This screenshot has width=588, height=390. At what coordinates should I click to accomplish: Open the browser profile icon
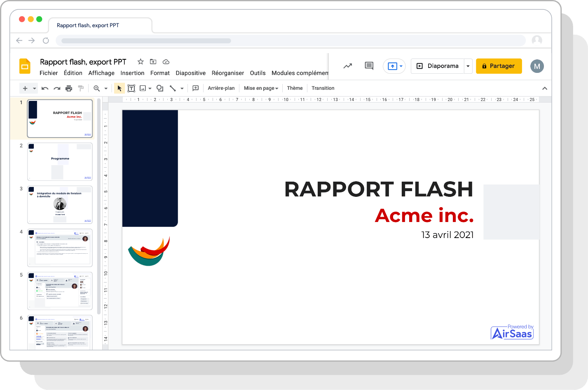[x=537, y=40]
